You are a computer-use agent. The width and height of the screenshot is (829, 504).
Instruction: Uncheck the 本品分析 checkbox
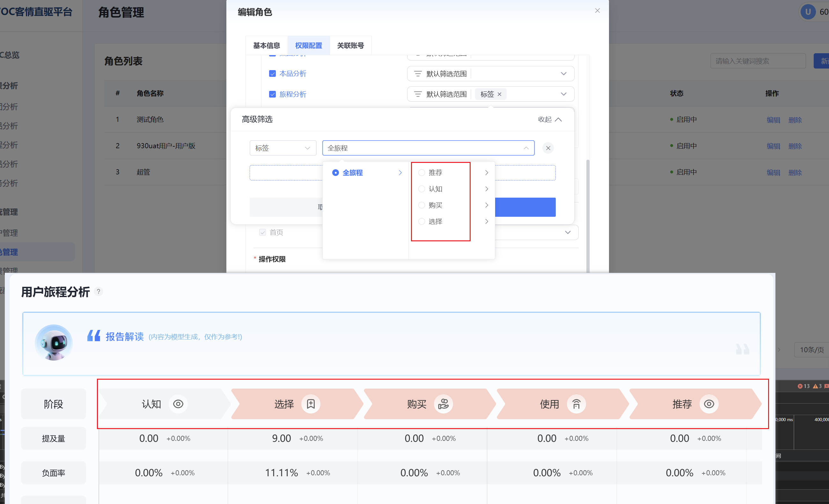[272, 74]
